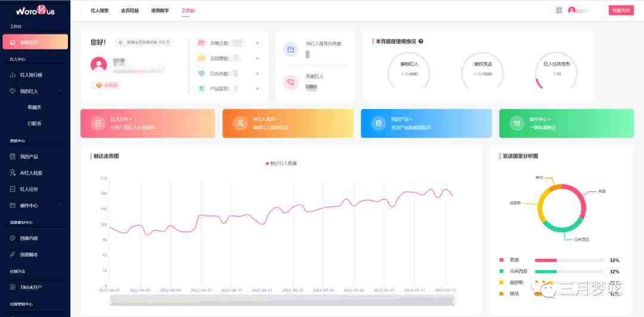Click the orange 其他 swatch in the country legend
Image resolution: width=644 pixels, height=317 pixels.
click(501, 294)
